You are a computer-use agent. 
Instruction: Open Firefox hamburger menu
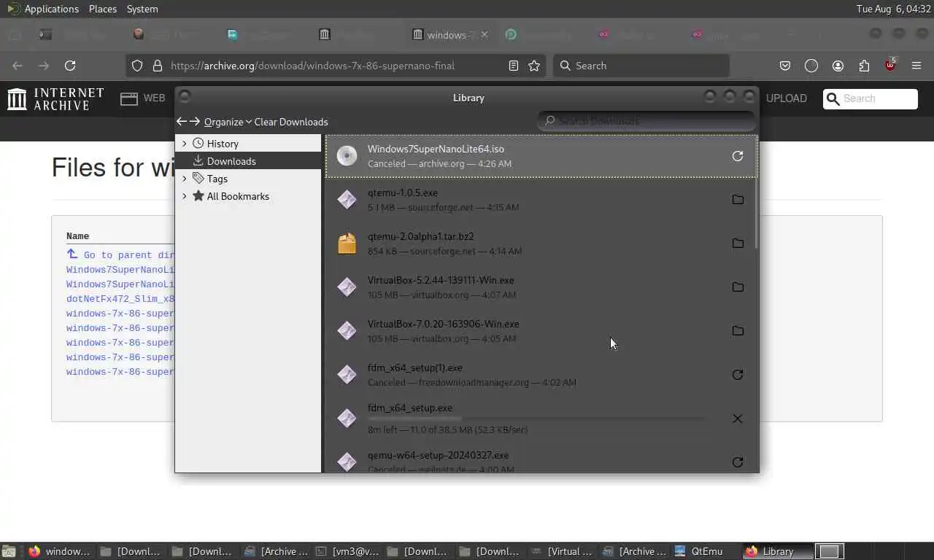(x=916, y=66)
